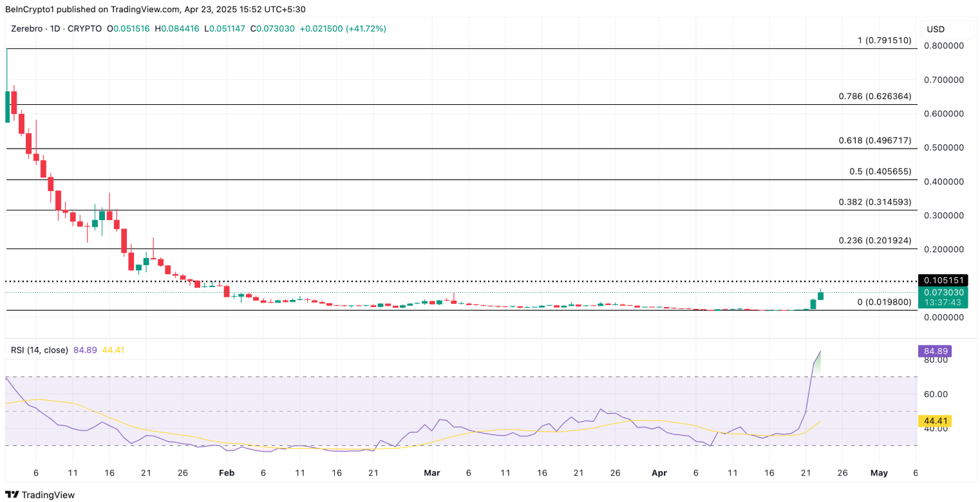Select the 0.382 (0.314593) Fibonacci label
Screen dimensions: 980x502
tap(874, 202)
